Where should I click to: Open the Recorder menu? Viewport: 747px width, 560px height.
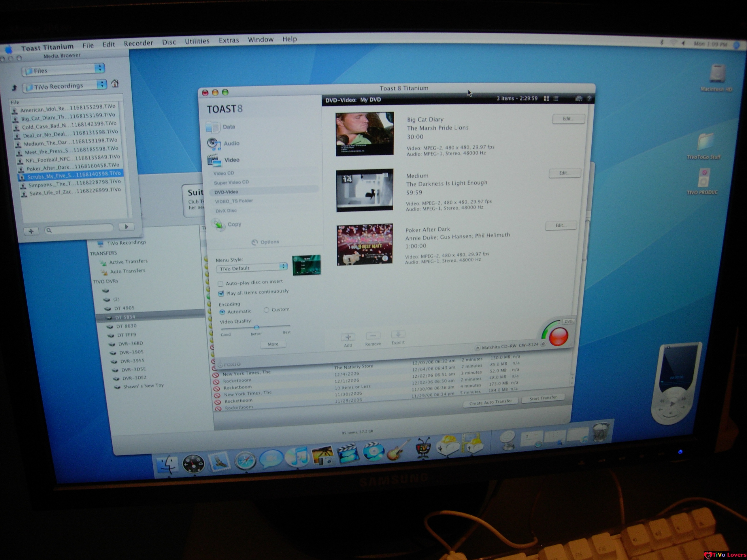point(138,43)
